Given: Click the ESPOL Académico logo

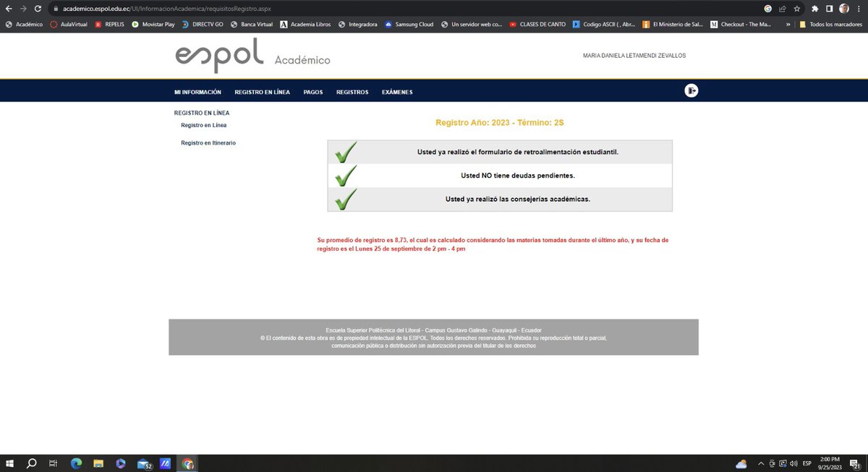Looking at the screenshot, I should pos(252,56).
